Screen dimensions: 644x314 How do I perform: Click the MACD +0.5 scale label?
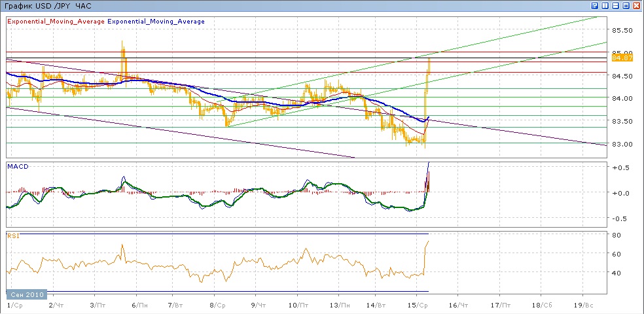tap(619, 167)
